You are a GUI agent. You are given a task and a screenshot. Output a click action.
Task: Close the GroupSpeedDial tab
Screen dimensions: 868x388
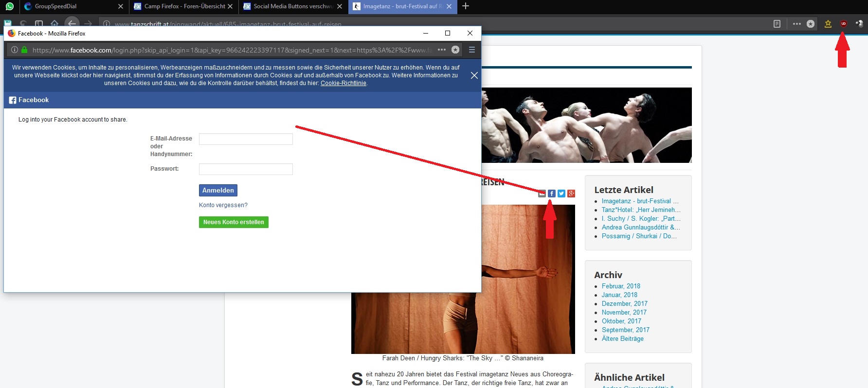[121, 6]
